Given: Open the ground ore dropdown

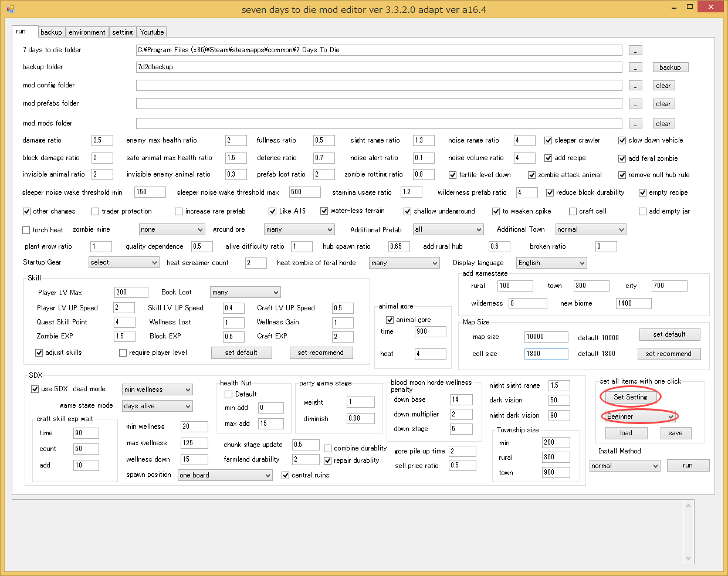Looking at the screenshot, I should (x=299, y=230).
